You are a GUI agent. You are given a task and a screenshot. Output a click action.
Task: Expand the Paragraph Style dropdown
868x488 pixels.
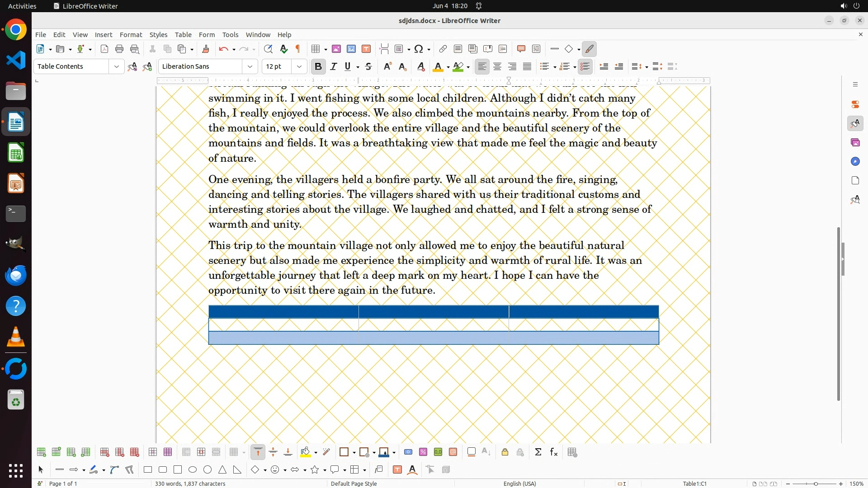(x=117, y=67)
